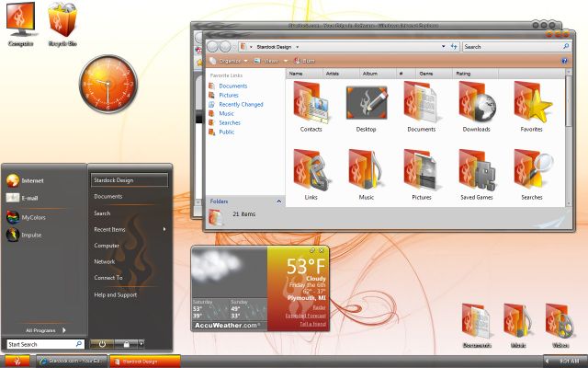Select Search in Start menu

(x=102, y=213)
